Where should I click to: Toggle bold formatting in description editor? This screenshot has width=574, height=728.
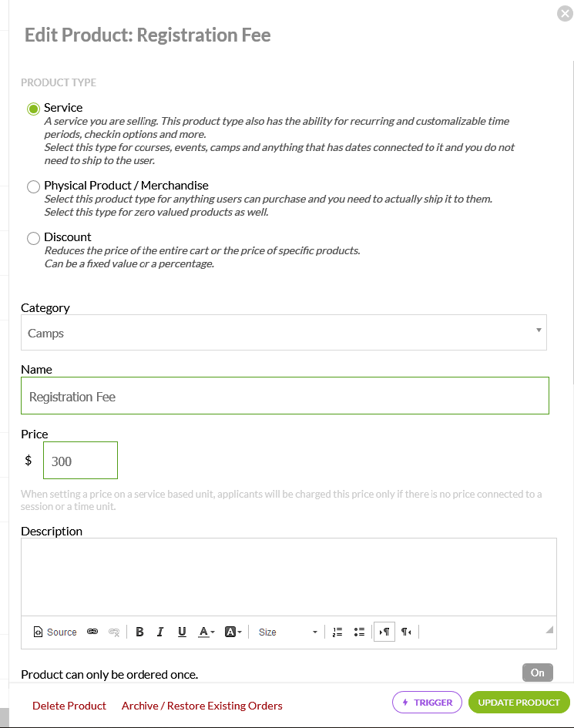coord(139,632)
